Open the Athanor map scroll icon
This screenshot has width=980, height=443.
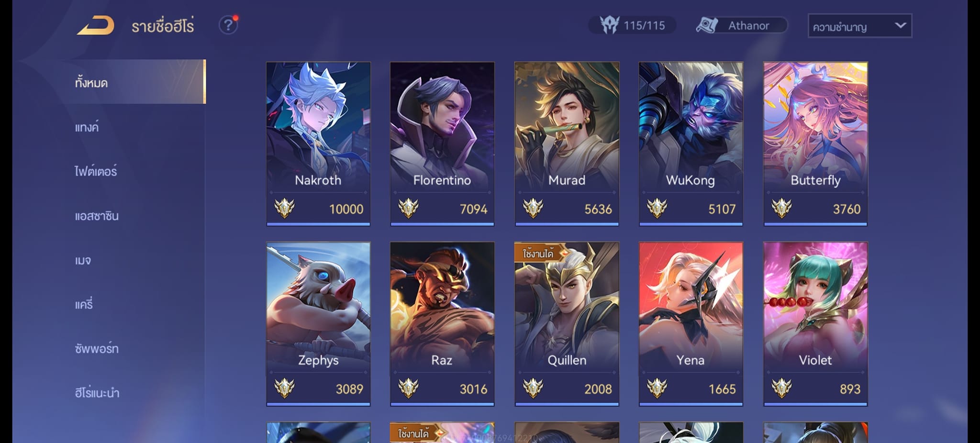coord(707,25)
